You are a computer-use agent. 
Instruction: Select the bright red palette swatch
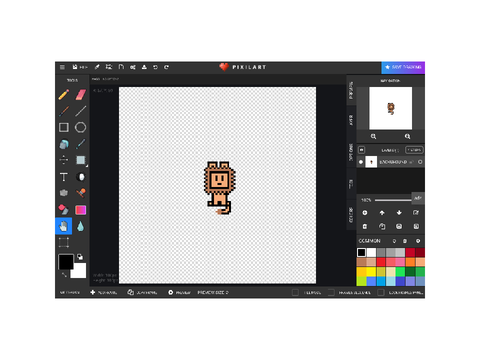tap(381, 262)
